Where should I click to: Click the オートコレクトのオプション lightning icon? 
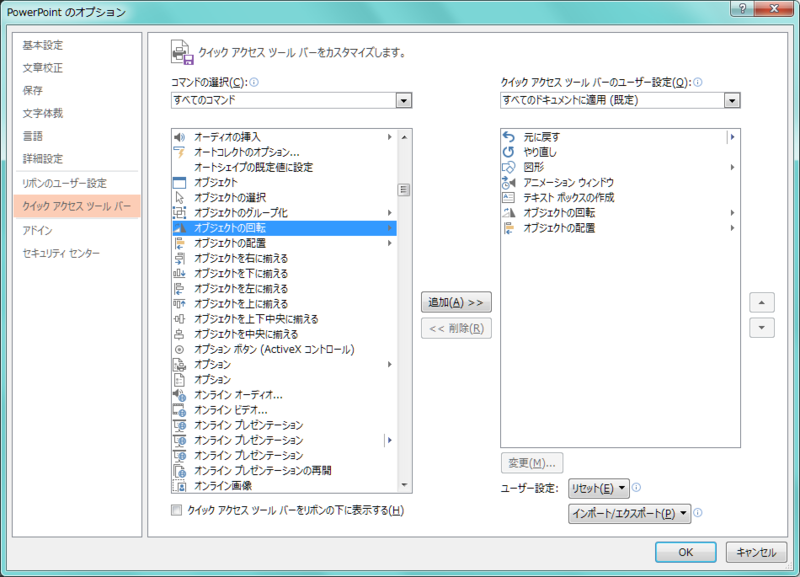179,152
